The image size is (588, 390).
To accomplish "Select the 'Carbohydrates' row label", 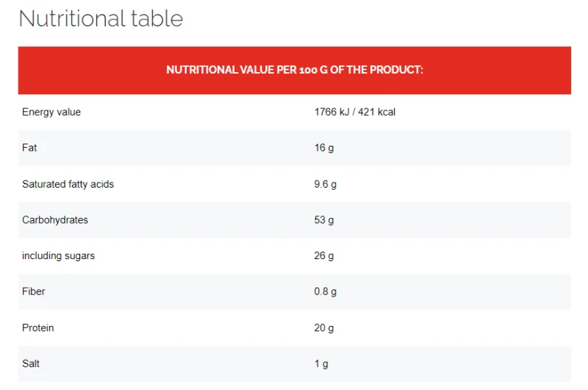I will click(x=55, y=220).
